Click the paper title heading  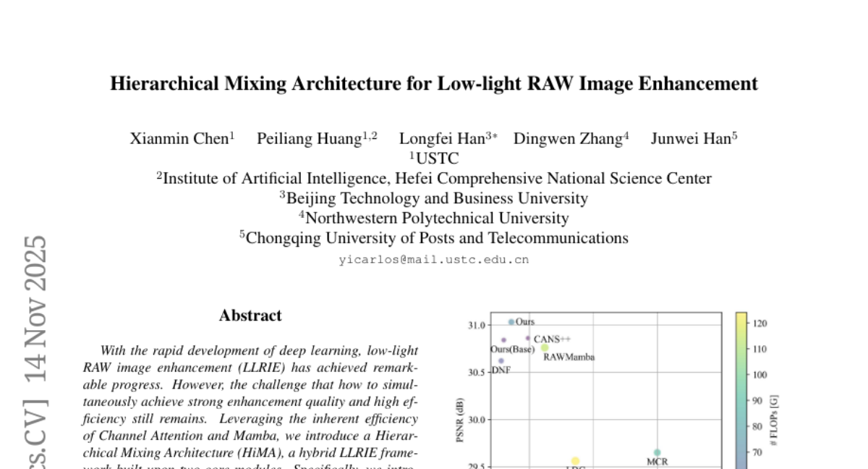pos(433,84)
